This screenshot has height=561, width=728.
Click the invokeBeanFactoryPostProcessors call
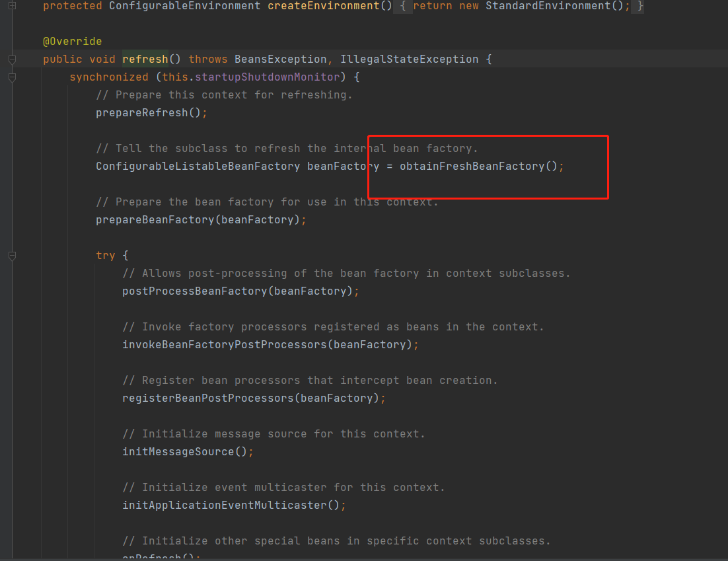[x=224, y=345]
